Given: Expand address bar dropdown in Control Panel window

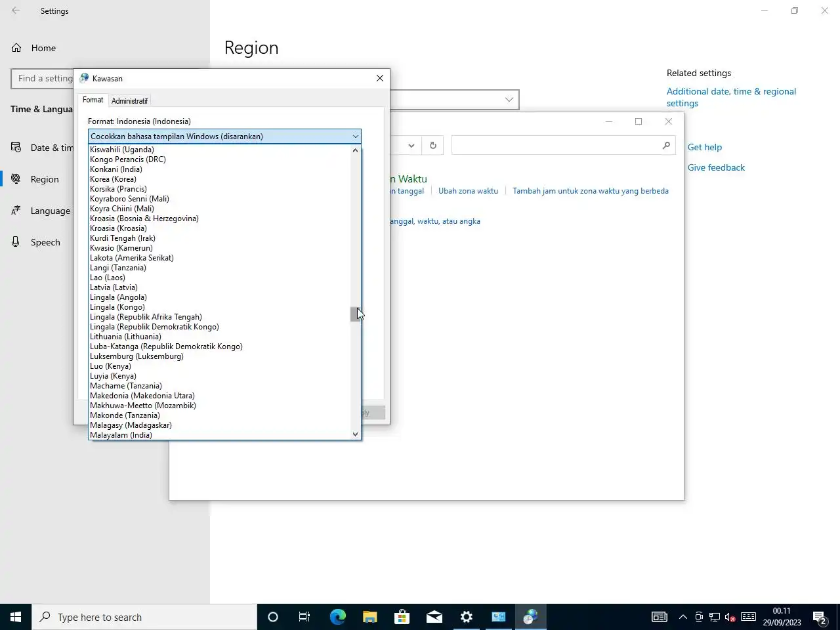Looking at the screenshot, I should (411, 145).
